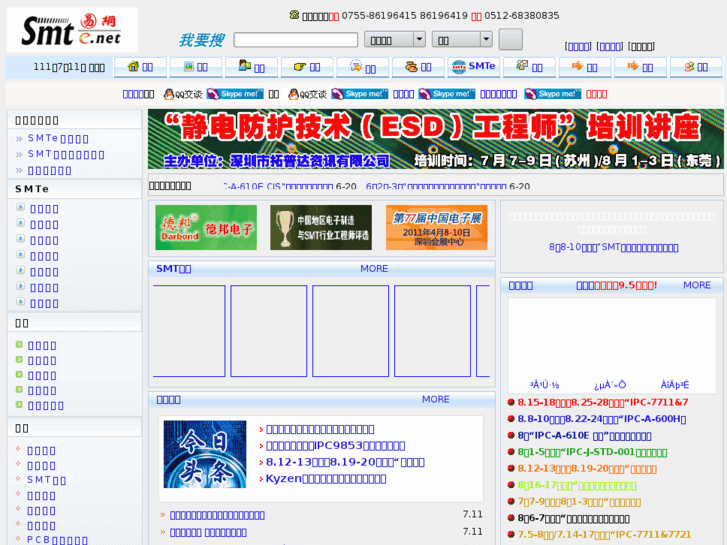The image size is (727, 545).
Task: Open the wider dropdown next to the search box
Action: [x=395, y=40]
